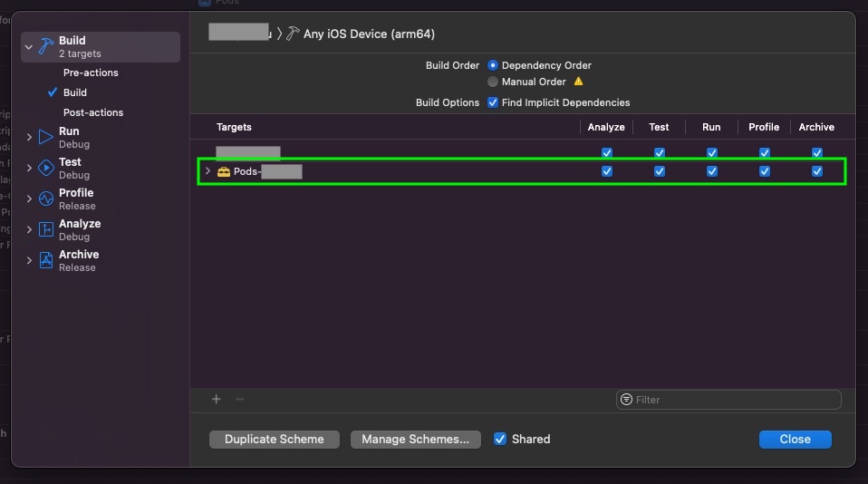
Task: Select the Manual Order radio button
Action: tap(493, 82)
